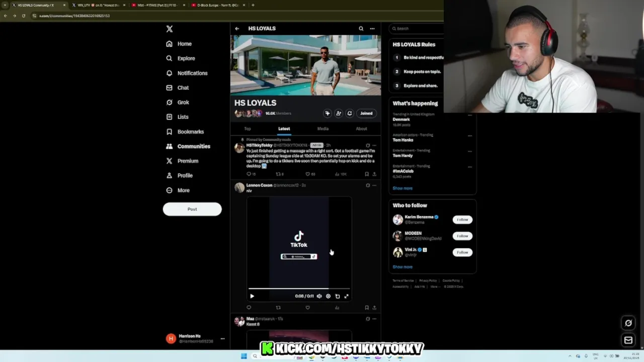Screen dimensions: 644x362
Task: Repost Lennon Coxon's post
Action: pyautogui.click(x=278, y=308)
